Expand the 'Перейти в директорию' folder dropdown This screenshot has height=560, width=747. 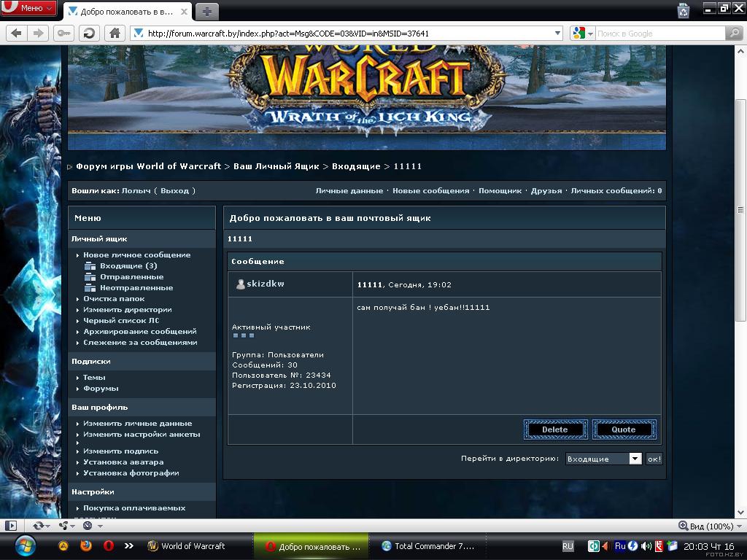pos(635,459)
